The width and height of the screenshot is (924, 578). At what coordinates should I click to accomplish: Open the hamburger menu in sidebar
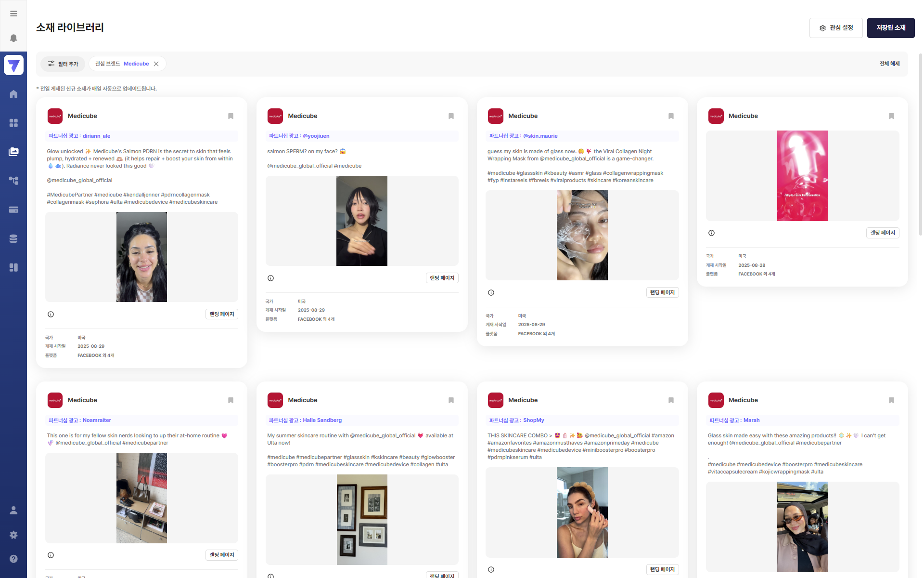pos(13,13)
